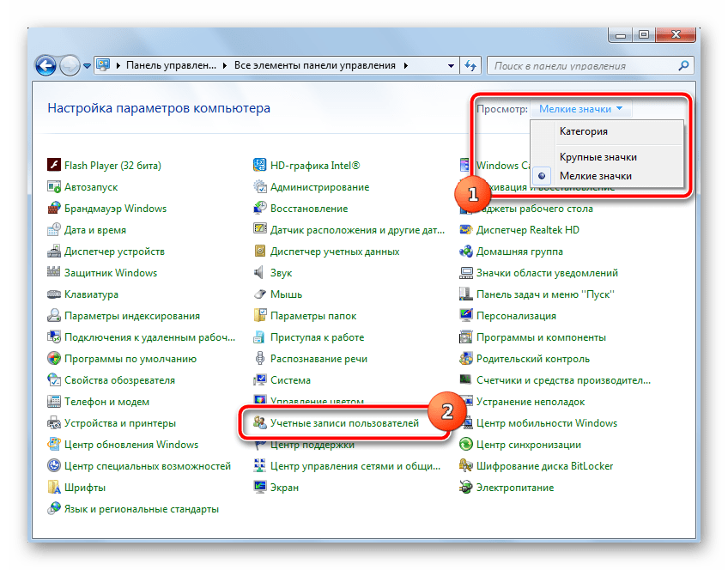Select Категория in the view menu
Viewport: 728px width, 570px height.
[583, 131]
